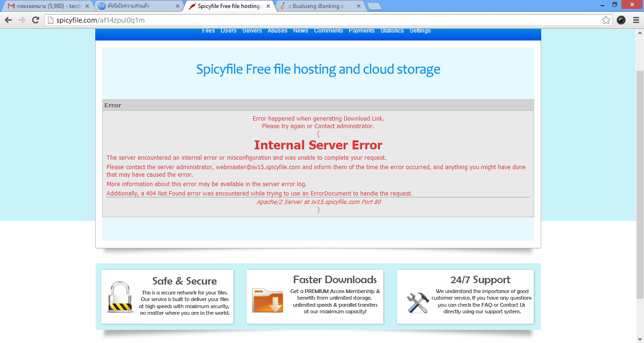This screenshot has width=644, height=343.
Task: Open the Chrome menu hamburger icon
Action: pyautogui.click(x=635, y=20)
